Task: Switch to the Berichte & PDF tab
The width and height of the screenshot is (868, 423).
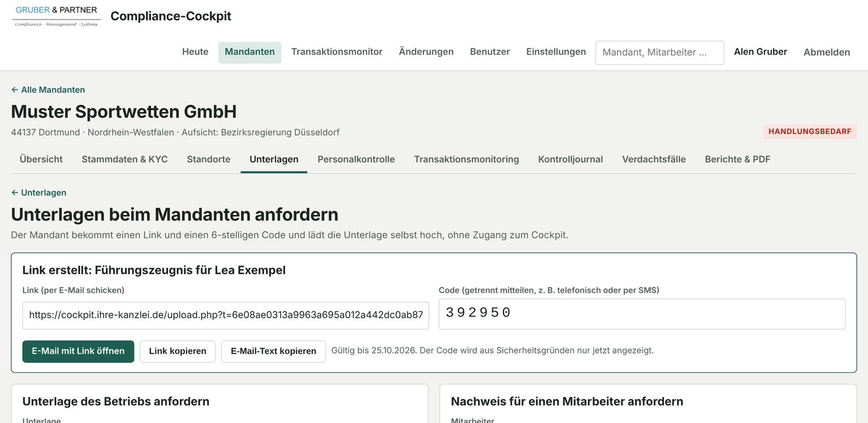Action: (x=738, y=159)
